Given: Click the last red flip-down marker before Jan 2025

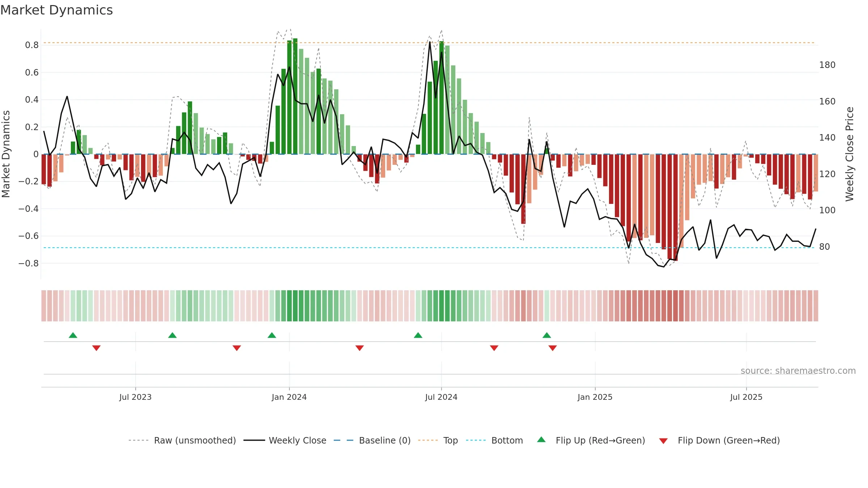Looking at the screenshot, I should [x=553, y=348].
